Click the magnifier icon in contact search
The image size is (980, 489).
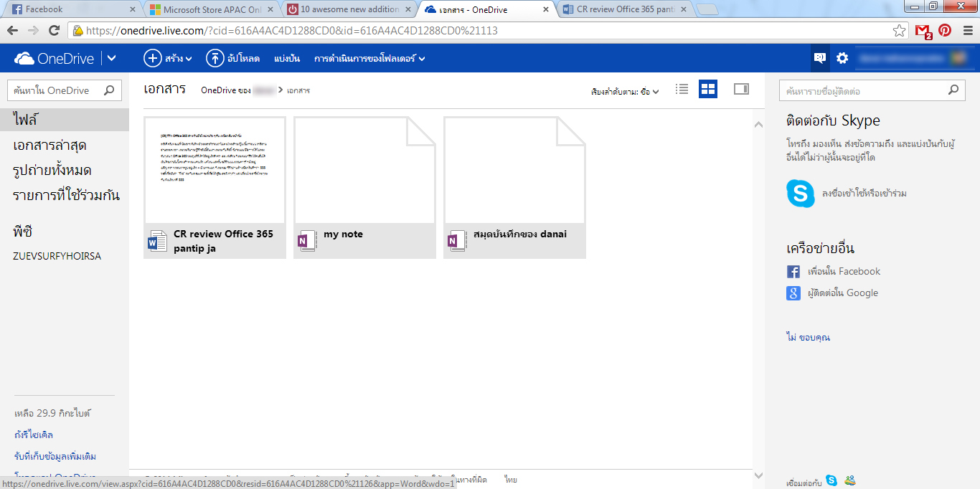(x=953, y=90)
